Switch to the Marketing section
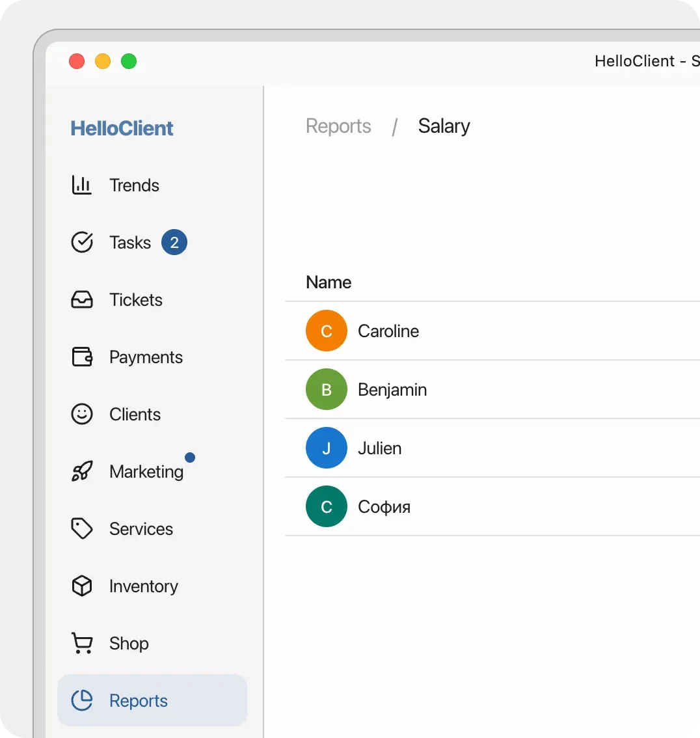This screenshot has width=700, height=738. 145,472
